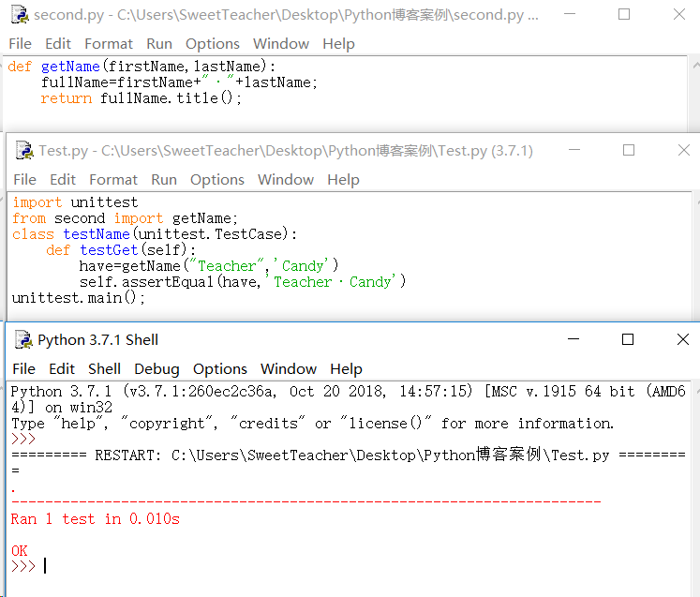
Task: Open Options menu in Test.py window
Action: pos(217,180)
